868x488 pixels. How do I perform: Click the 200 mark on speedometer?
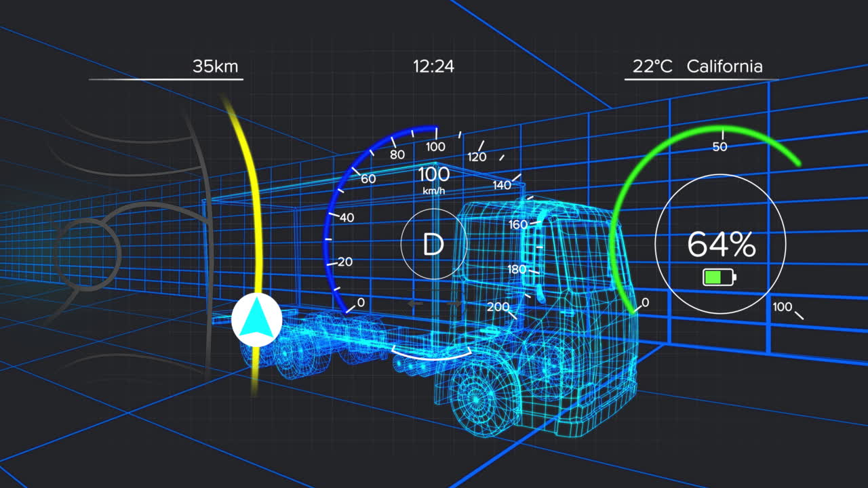[498, 307]
